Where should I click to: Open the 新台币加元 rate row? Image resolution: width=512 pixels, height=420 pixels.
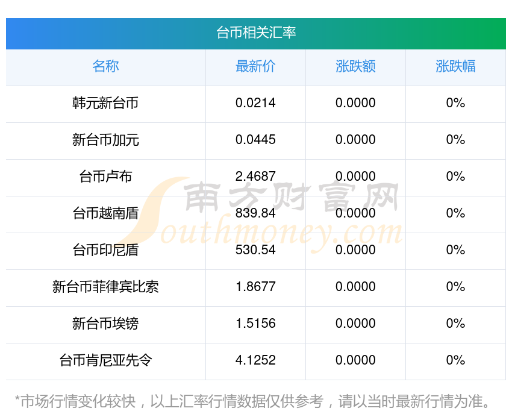(x=105, y=140)
